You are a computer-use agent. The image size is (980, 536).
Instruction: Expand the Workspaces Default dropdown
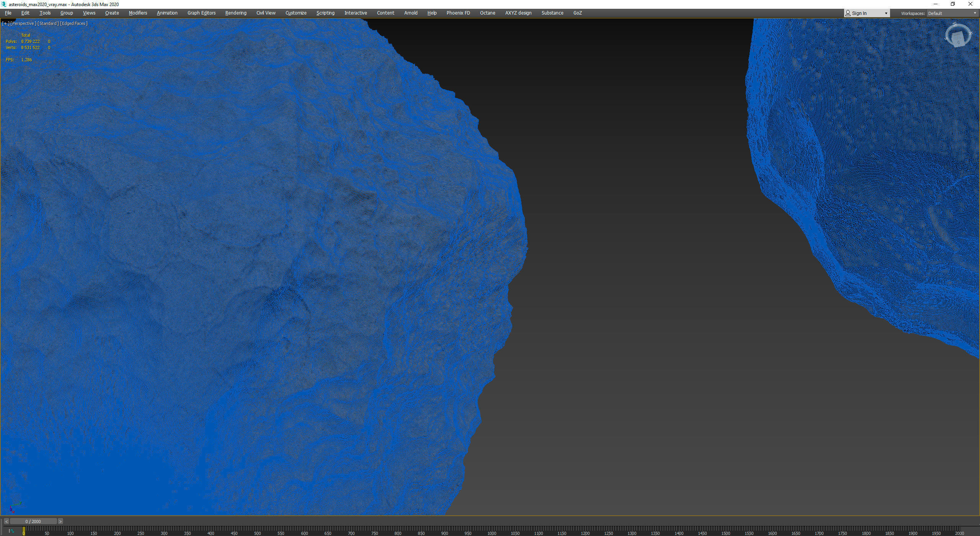952,13
